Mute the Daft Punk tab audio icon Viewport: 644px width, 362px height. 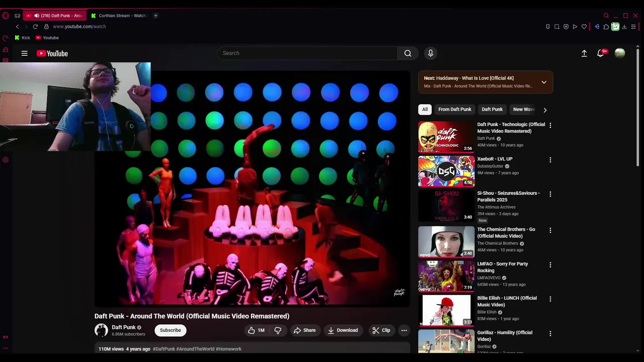click(x=37, y=16)
